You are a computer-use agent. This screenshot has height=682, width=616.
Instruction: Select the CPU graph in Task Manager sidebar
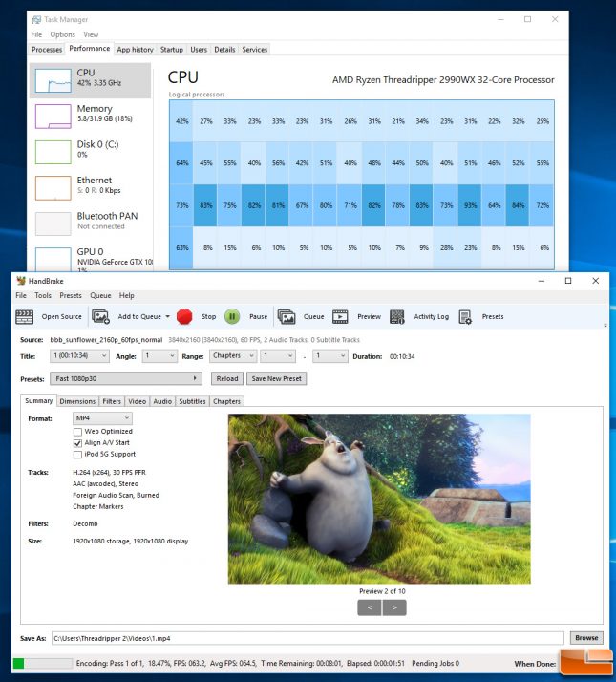click(53, 80)
